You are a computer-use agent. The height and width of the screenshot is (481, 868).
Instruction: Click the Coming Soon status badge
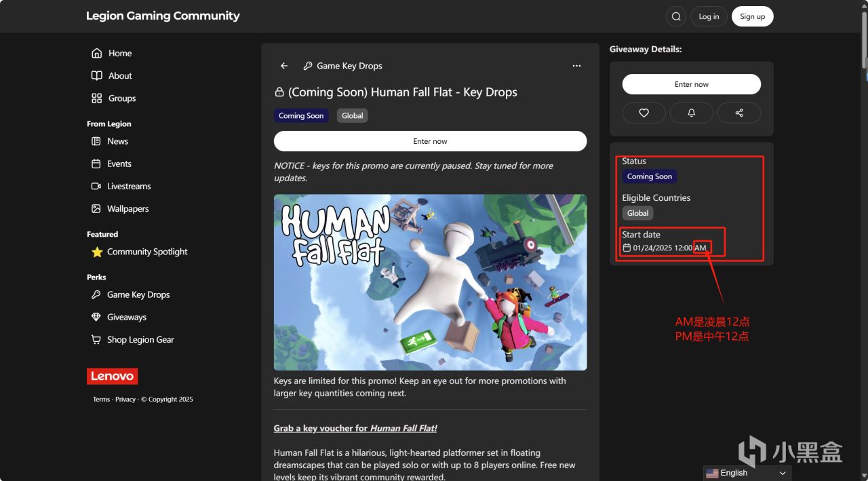650,176
